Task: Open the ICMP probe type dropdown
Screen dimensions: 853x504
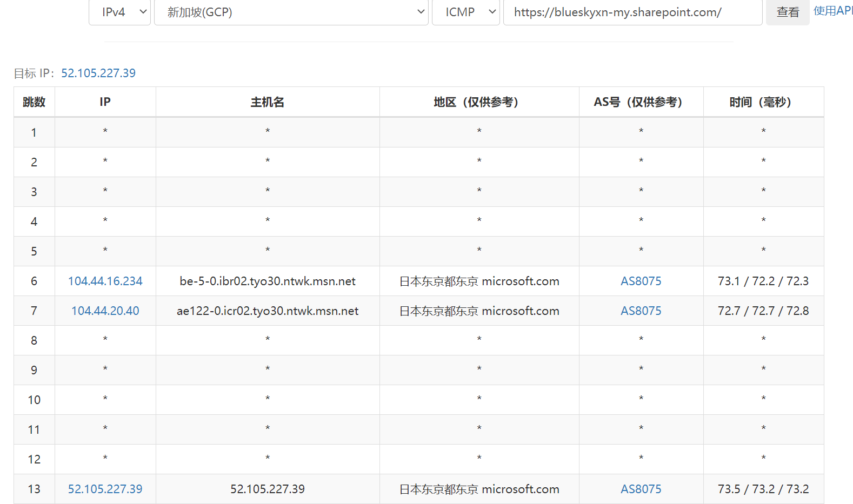Action: [x=465, y=12]
